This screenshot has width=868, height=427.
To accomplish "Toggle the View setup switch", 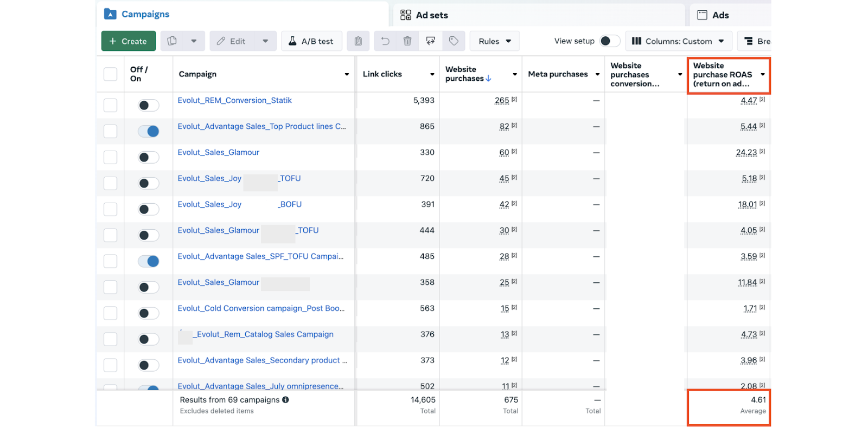I will click(x=609, y=41).
